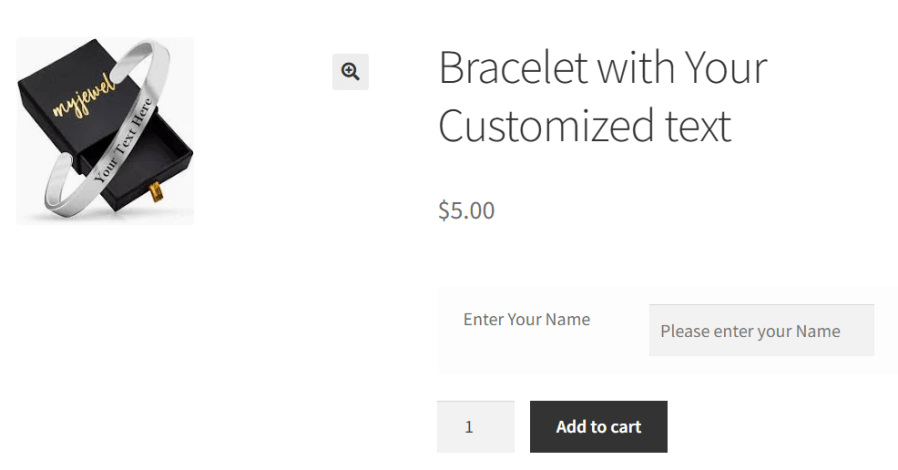Open the bracelet product image

(105, 131)
